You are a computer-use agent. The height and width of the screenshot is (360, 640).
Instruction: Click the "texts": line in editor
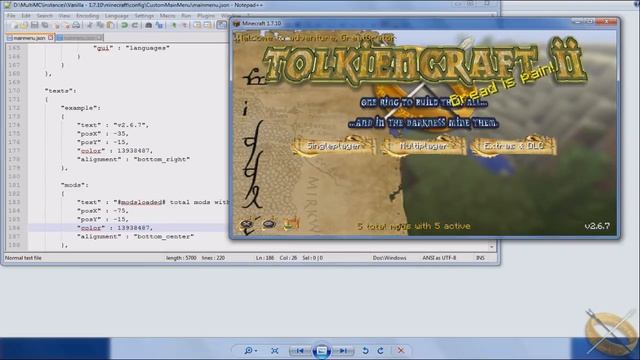tap(60, 91)
